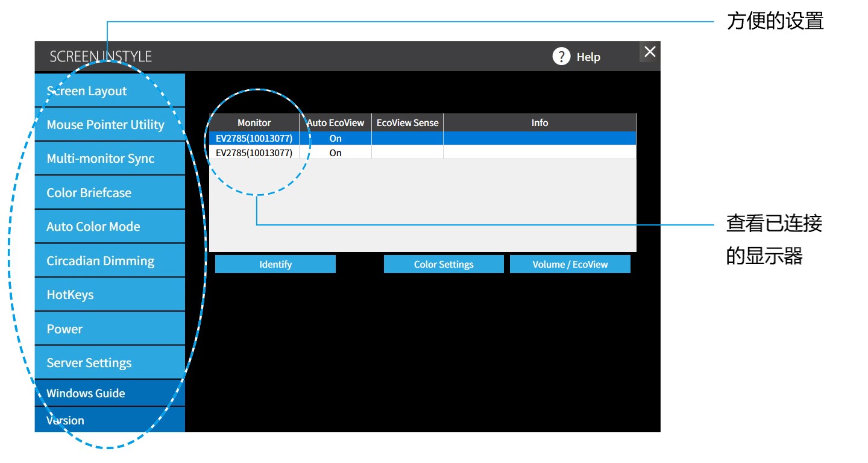Open Circadian Dimming settings

110,260
